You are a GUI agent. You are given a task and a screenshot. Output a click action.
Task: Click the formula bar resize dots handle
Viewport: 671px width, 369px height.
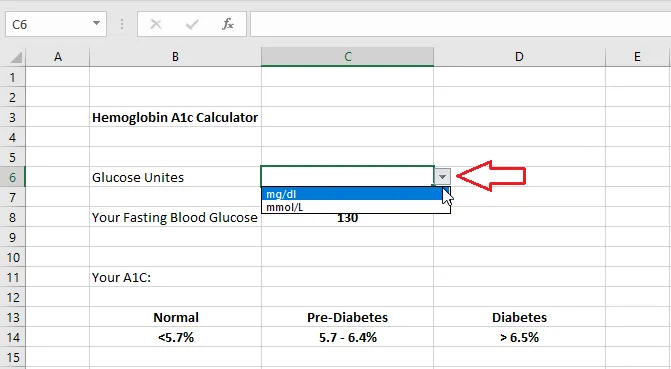click(x=122, y=24)
